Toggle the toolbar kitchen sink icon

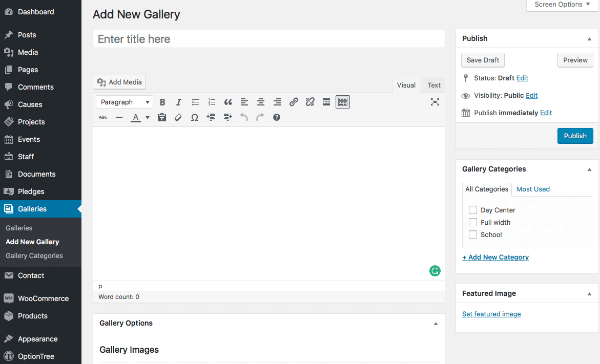click(x=343, y=102)
